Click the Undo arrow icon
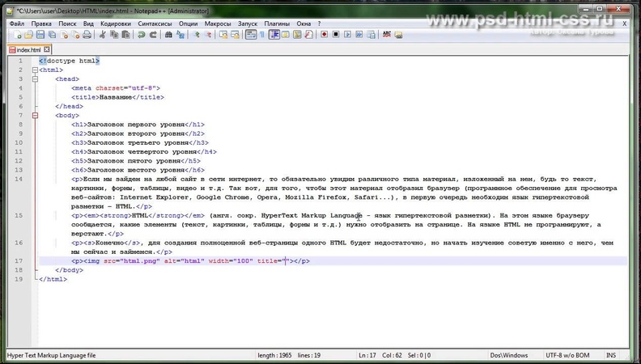The width and height of the screenshot is (641, 364). 141,36
